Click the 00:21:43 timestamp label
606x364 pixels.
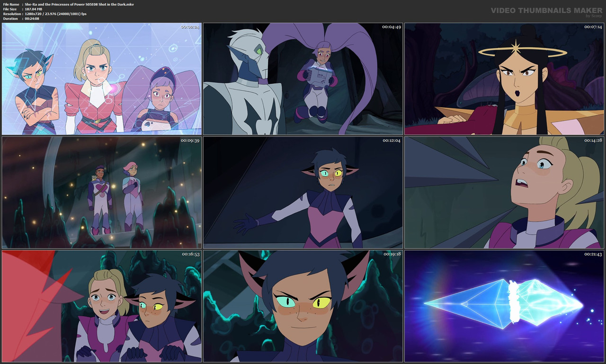point(593,254)
